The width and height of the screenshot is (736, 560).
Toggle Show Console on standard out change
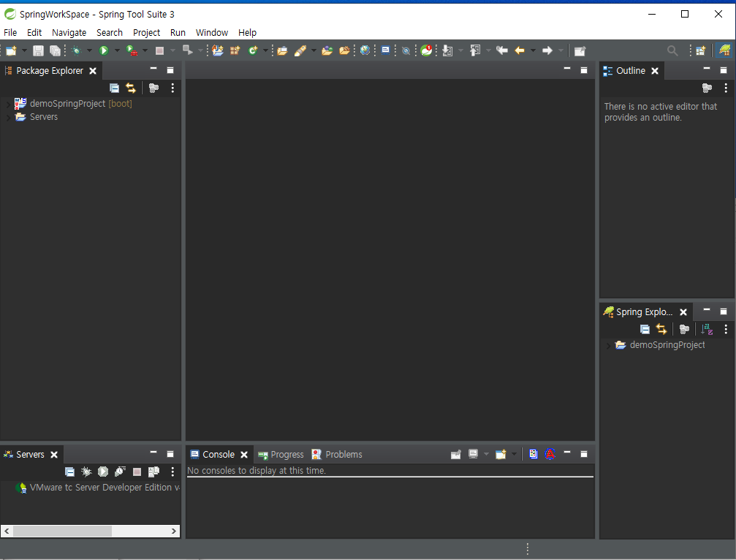pyautogui.click(x=534, y=454)
